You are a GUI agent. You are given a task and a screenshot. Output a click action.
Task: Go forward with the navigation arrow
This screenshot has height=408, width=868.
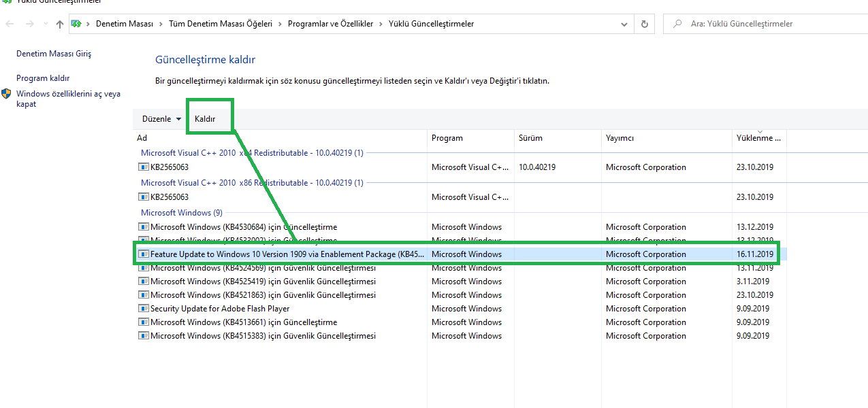[x=29, y=24]
